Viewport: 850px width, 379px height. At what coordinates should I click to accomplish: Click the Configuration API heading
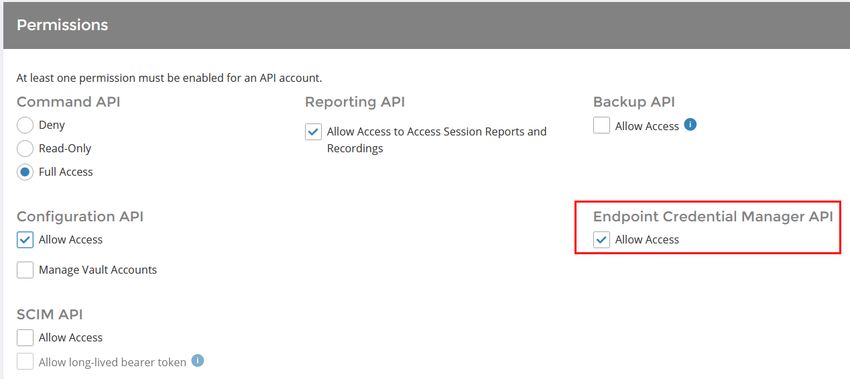point(80,216)
